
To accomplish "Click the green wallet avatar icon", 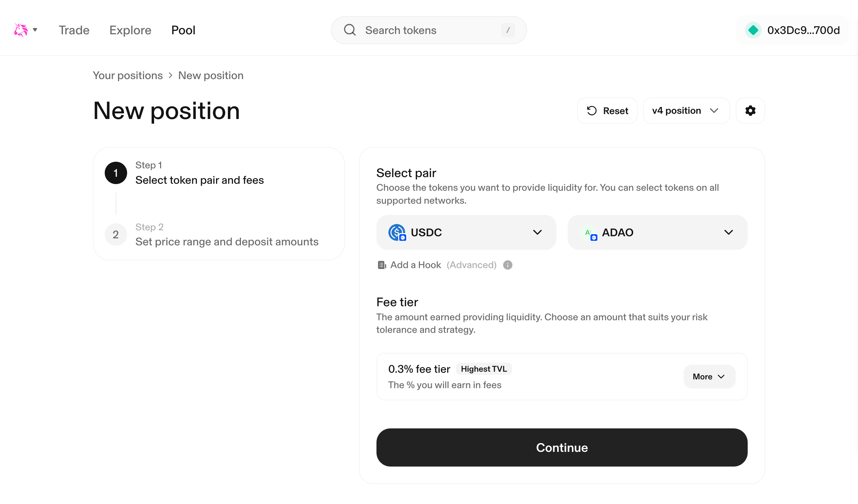I will tap(753, 30).
